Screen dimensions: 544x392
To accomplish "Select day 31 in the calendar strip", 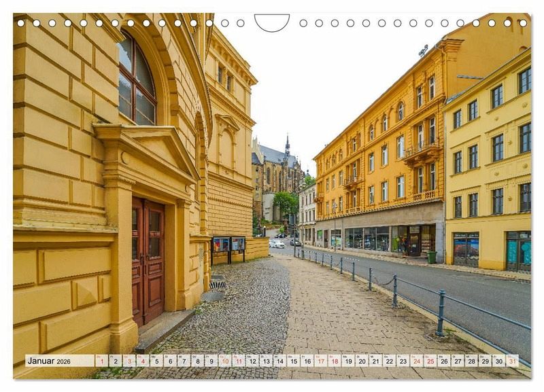I will (513, 361).
